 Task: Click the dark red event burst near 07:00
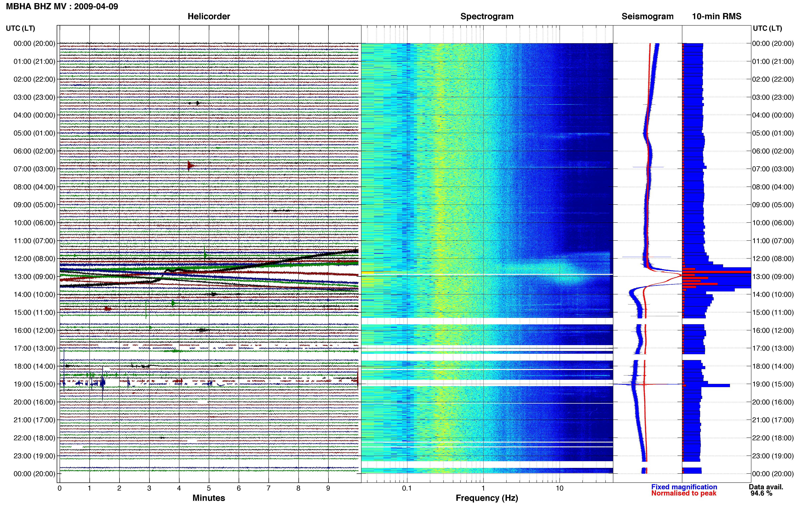click(x=190, y=165)
